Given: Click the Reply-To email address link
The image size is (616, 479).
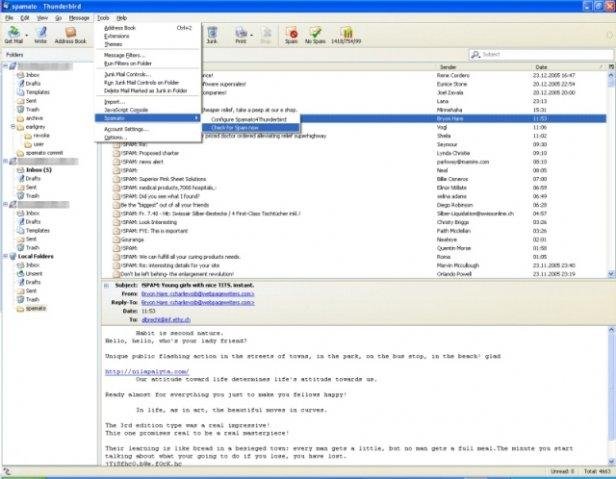Looking at the screenshot, I should click(198, 303).
